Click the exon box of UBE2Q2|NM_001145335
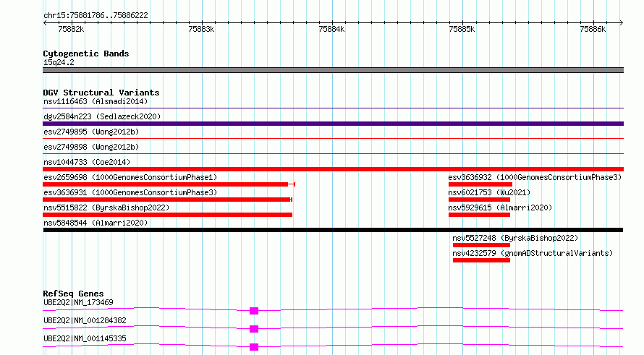Image resolution: width=644 pixels, height=355 pixels. tap(254, 347)
